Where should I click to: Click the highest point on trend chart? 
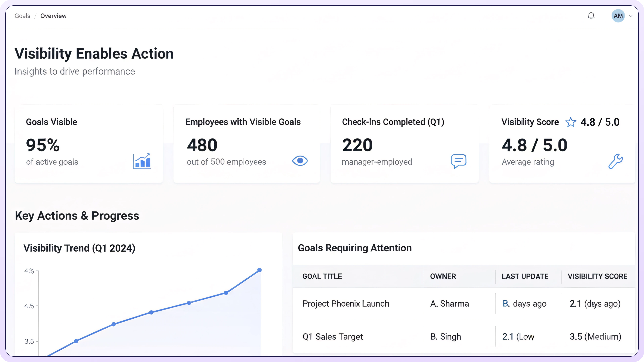(x=259, y=270)
